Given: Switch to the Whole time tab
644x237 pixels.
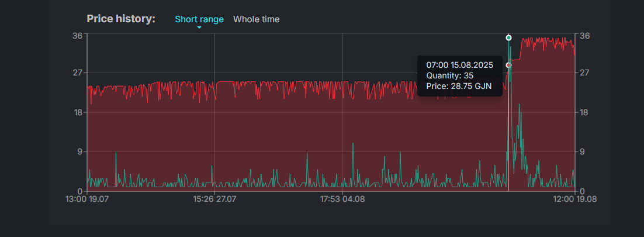Looking at the screenshot, I should pyautogui.click(x=257, y=19).
